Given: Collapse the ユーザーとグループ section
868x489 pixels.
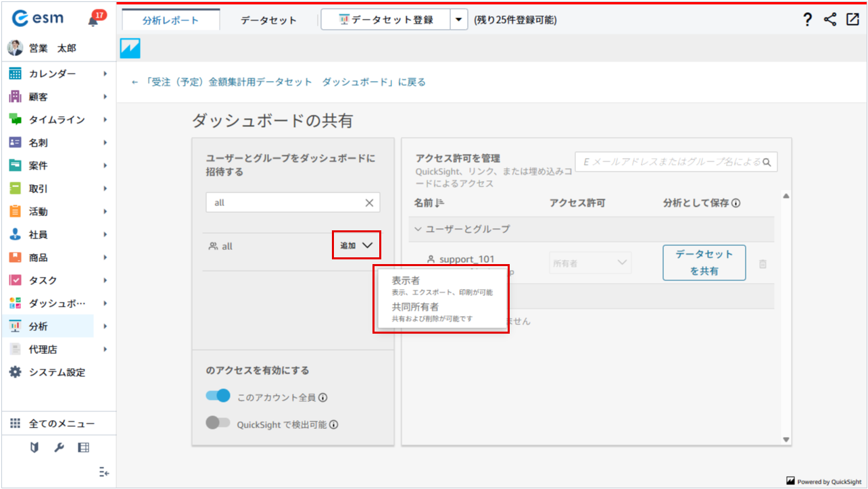Looking at the screenshot, I should 418,229.
